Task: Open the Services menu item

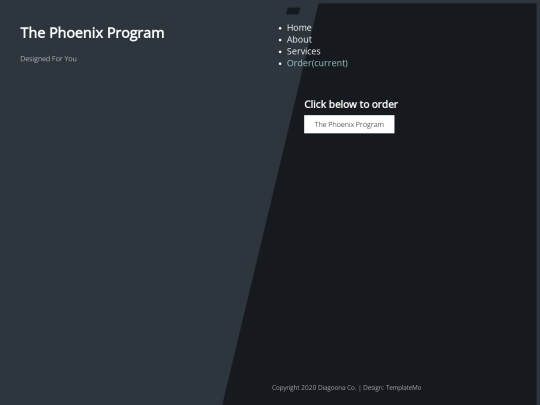Action: pos(303,51)
